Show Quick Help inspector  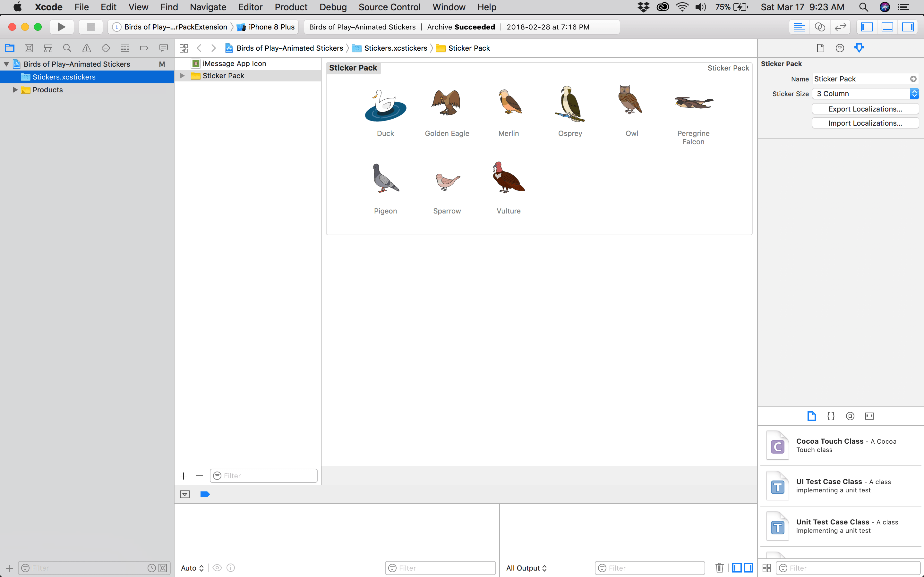click(840, 48)
